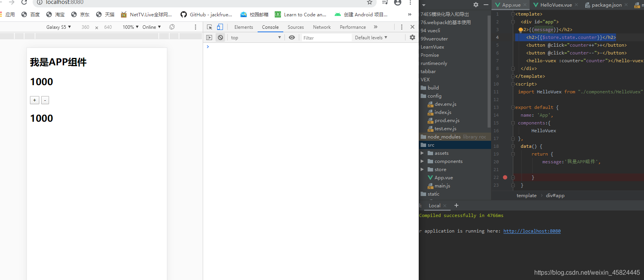Viewport: 644px width, 280px height.
Task: Open the GitHub - jackfrue bookmark
Action: pos(206,14)
